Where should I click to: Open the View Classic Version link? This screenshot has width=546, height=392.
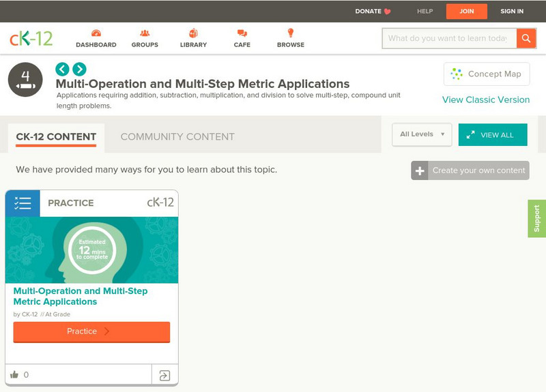pos(486,100)
